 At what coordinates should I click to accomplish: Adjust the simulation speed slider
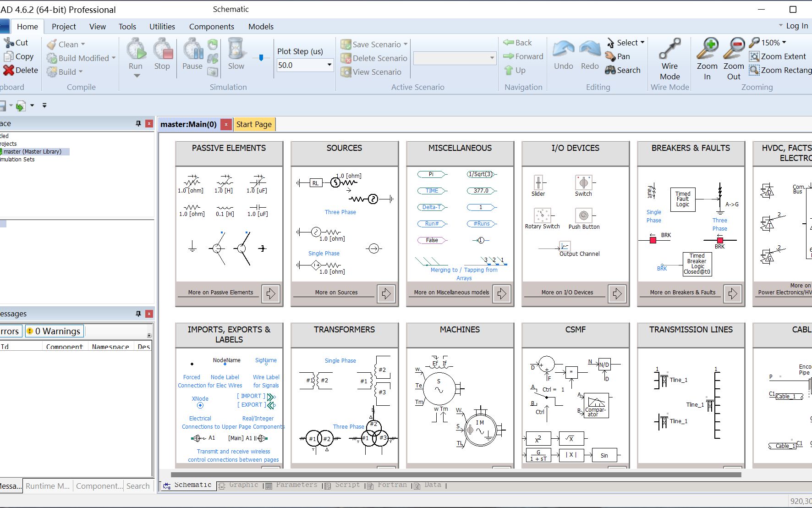coord(261,57)
